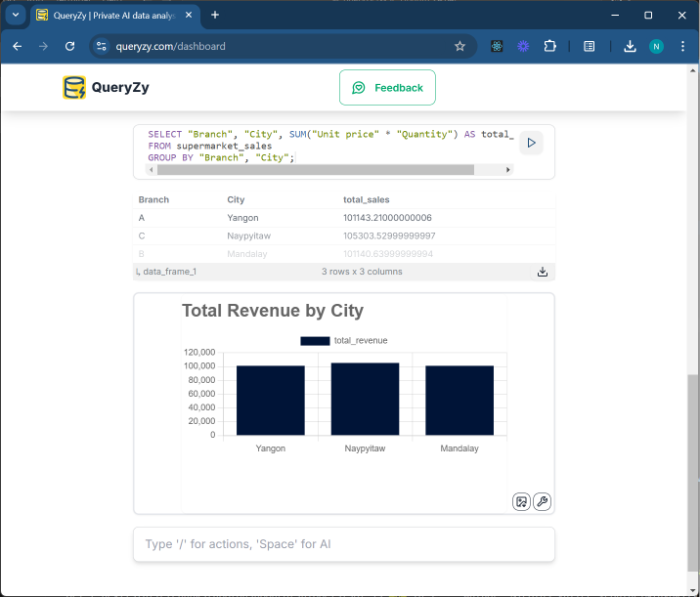This screenshot has width=700, height=597.
Task: Open a new browser tab
Action: pos(215,15)
